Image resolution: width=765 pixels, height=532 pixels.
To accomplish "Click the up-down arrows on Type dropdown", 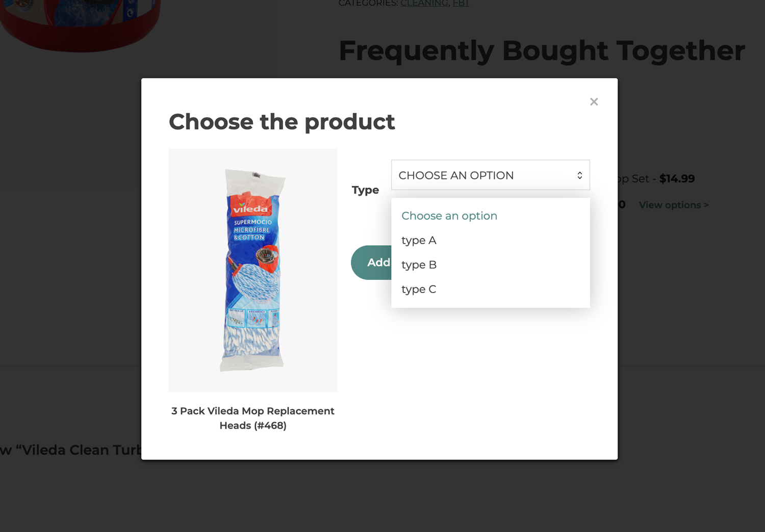I will [580, 175].
